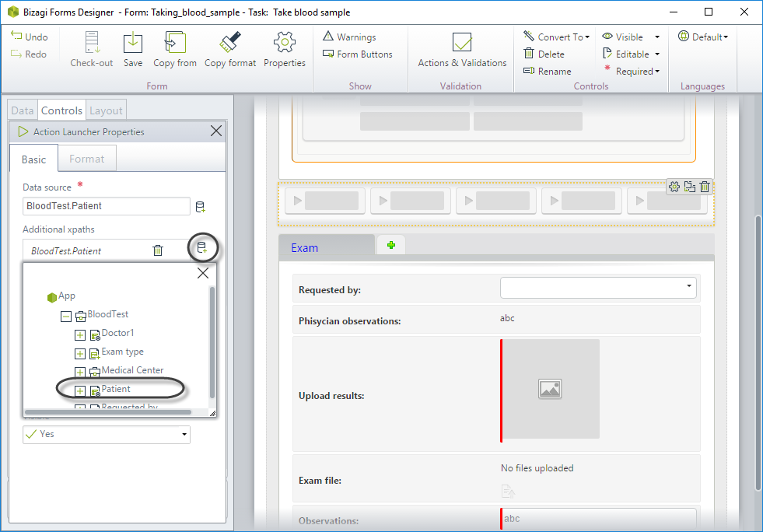Open Form Buttons option
Screen dimensions: 763x532
point(358,54)
